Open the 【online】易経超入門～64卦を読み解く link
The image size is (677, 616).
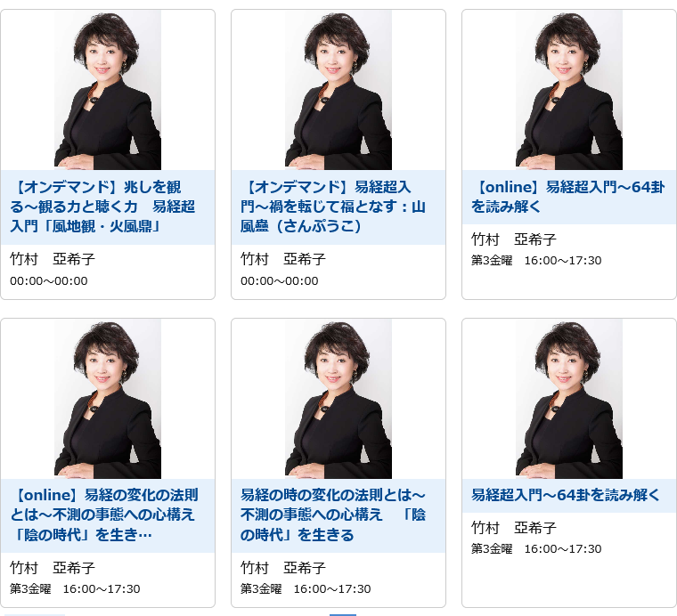click(x=568, y=197)
